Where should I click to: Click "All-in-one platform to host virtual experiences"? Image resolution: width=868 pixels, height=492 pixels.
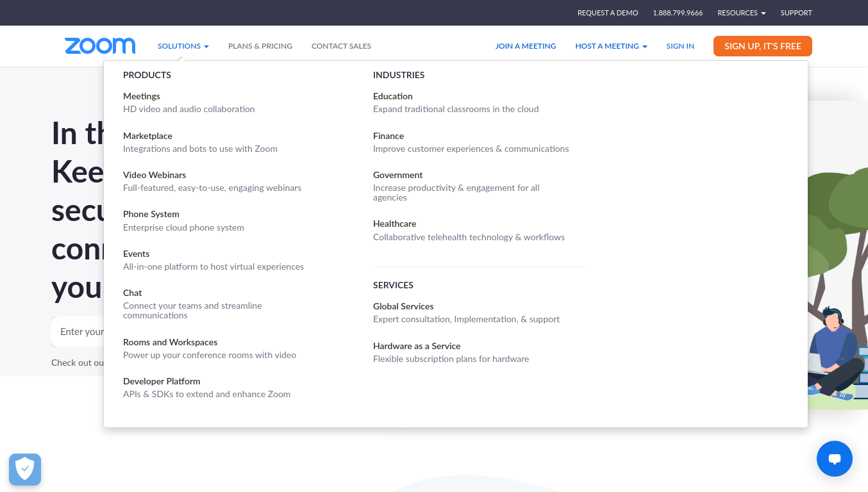click(x=213, y=266)
